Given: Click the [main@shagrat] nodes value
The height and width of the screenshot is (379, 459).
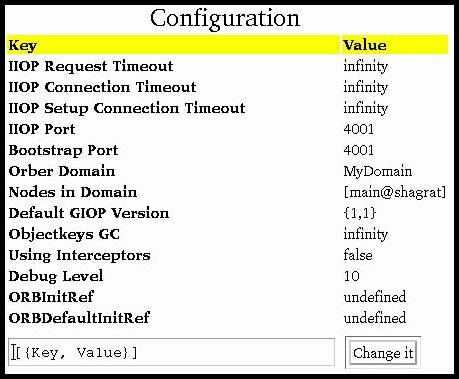Looking at the screenshot, I should [395, 193].
